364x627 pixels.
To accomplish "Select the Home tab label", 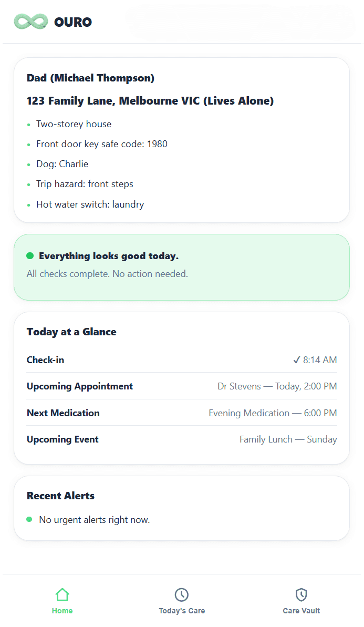I will pyautogui.click(x=63, y=611).
